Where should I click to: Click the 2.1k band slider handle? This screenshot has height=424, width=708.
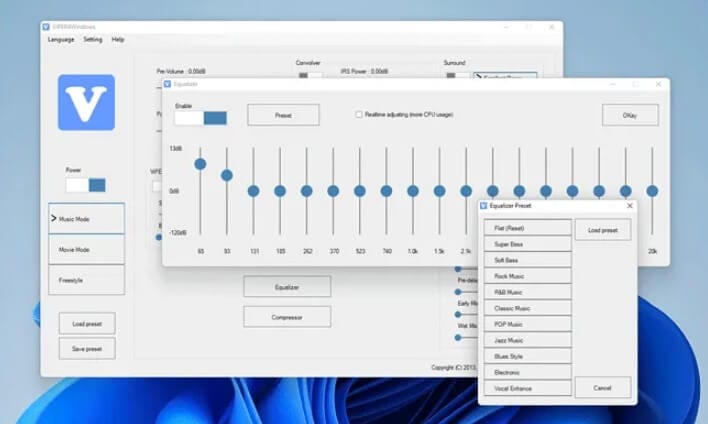(466, 191)
